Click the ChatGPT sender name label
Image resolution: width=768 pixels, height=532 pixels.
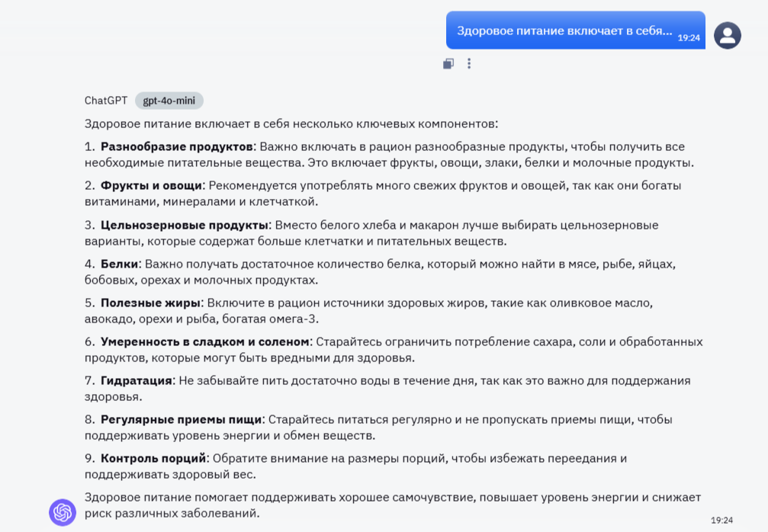pos(106,101)
